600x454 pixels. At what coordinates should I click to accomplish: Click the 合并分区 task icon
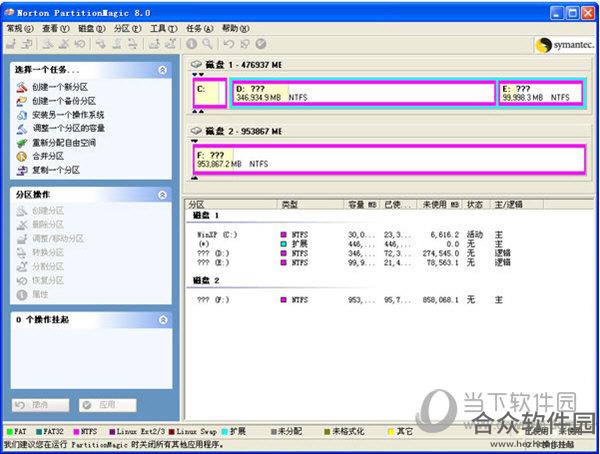pos(22,156)
